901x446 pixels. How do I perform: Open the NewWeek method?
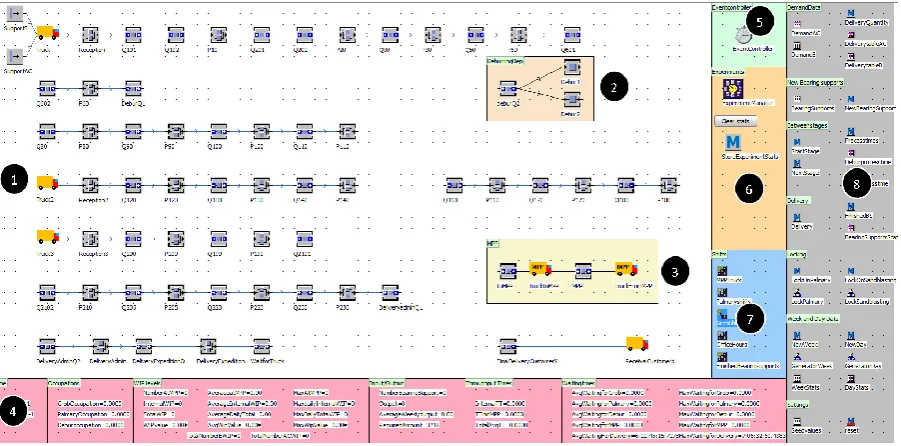coord(797,335)
